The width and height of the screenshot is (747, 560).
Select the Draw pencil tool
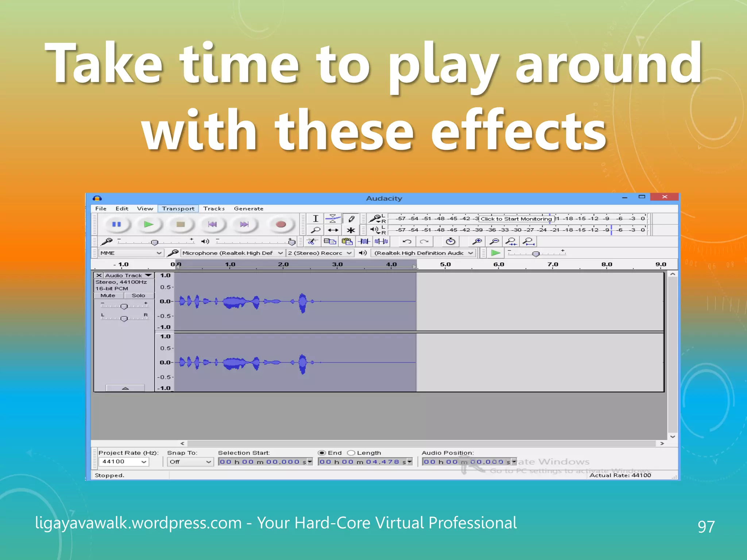pyautogui.click(x=351, y=219)
